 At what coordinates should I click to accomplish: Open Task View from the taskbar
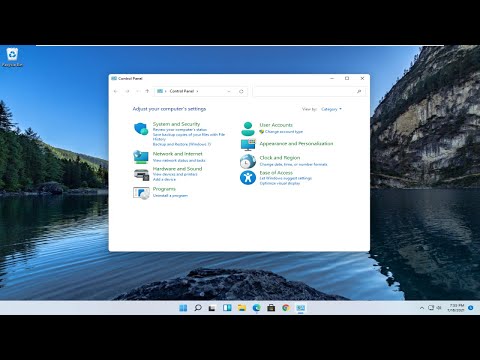tap(212, 308)
